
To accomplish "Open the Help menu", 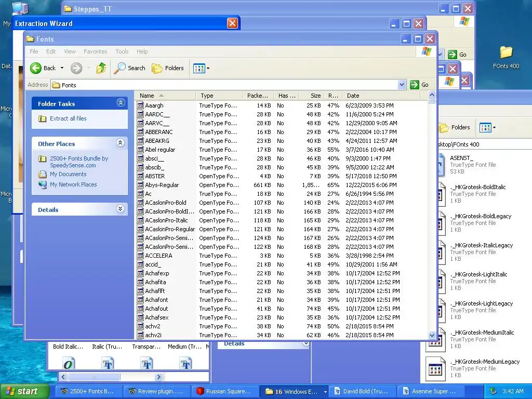I will coord(142,51).
